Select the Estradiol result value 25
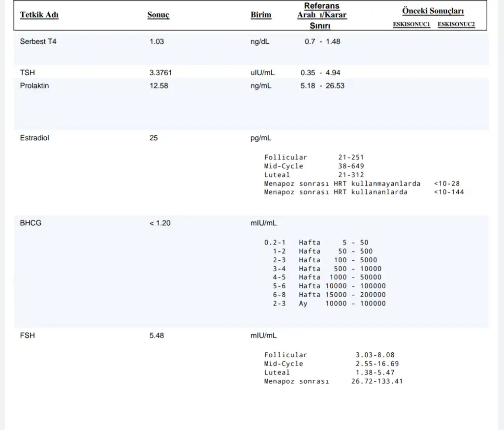This screenshot has width=504, height=430. tap(154, 138)
